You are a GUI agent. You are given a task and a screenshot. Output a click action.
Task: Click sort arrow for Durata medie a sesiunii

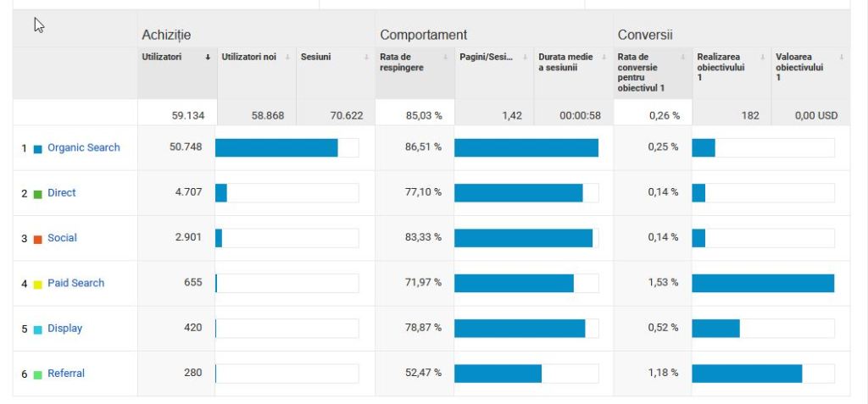pos(604,58)
